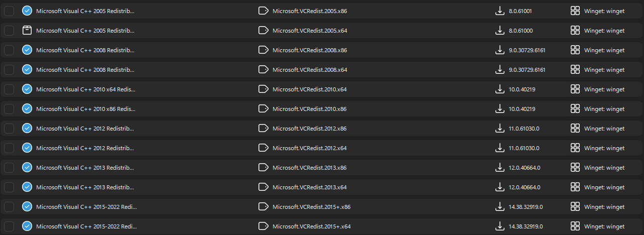Select the 'Microsoft Visual C++ 2010 x64 Redis...' package name
The width and height of the screenshot is (644, 235).
click(86, 89)
